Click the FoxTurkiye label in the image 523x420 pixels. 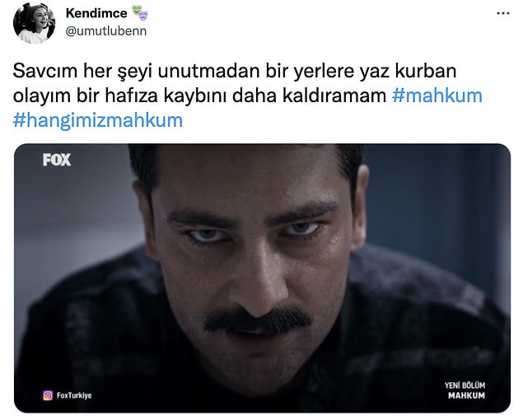74,395
